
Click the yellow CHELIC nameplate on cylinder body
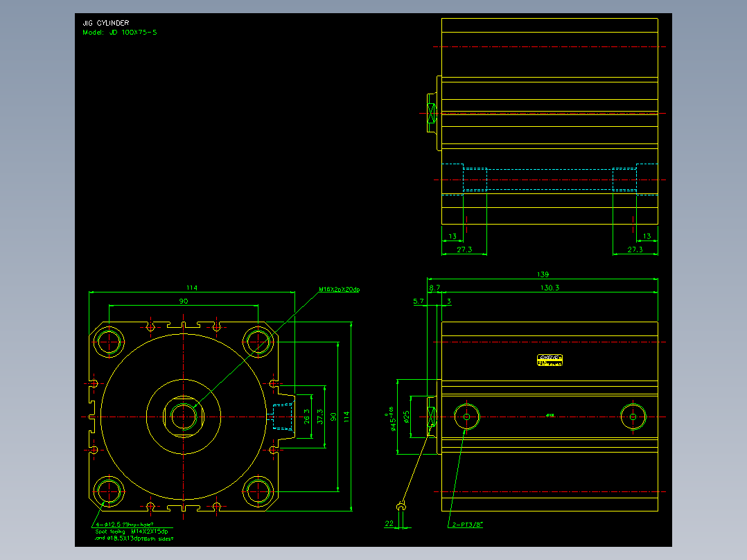click(x=550, y=360)
